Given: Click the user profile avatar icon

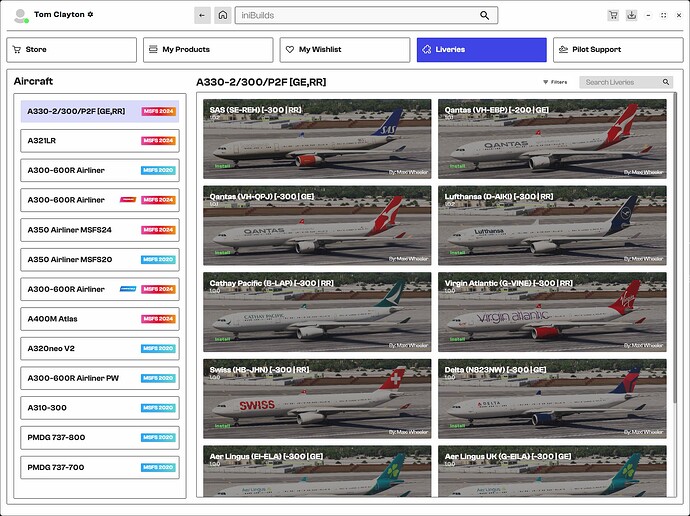Looking at the screenshot, I should [x=20, y=16].
